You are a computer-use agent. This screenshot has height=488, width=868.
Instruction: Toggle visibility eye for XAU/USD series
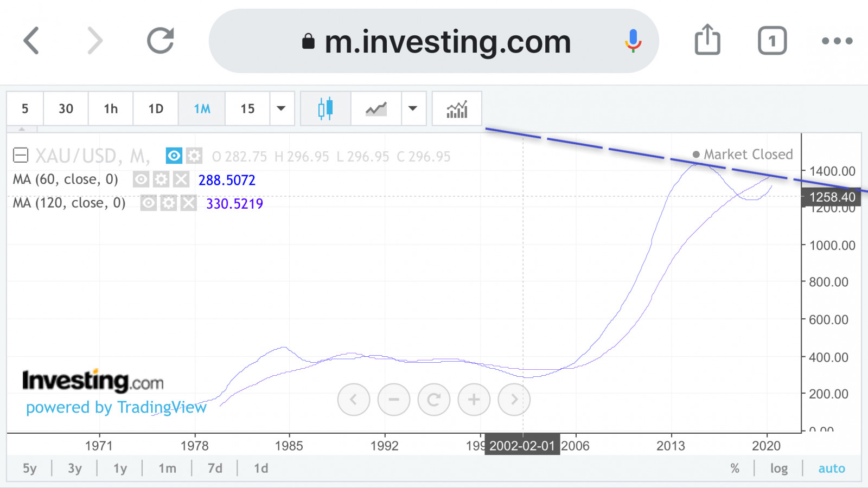click(x=174, y=156)
